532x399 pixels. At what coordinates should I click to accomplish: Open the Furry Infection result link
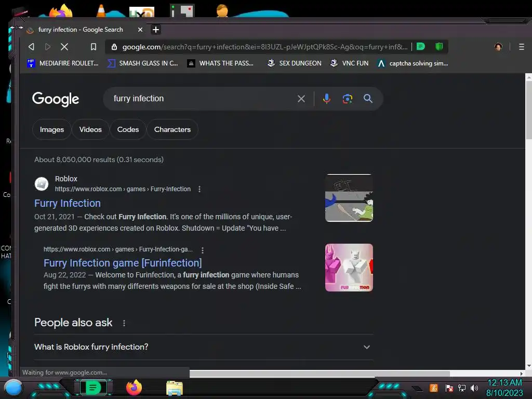click(x=68, y=203)
